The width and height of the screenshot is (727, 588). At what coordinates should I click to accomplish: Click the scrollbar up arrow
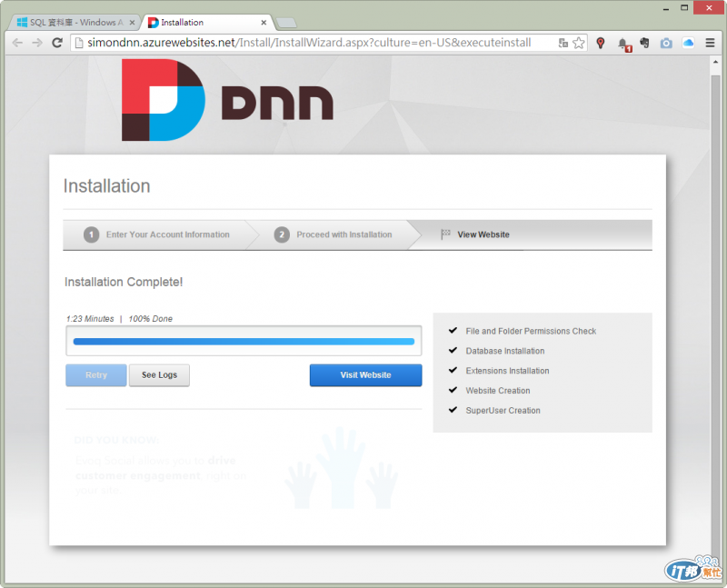click(715, 62)
